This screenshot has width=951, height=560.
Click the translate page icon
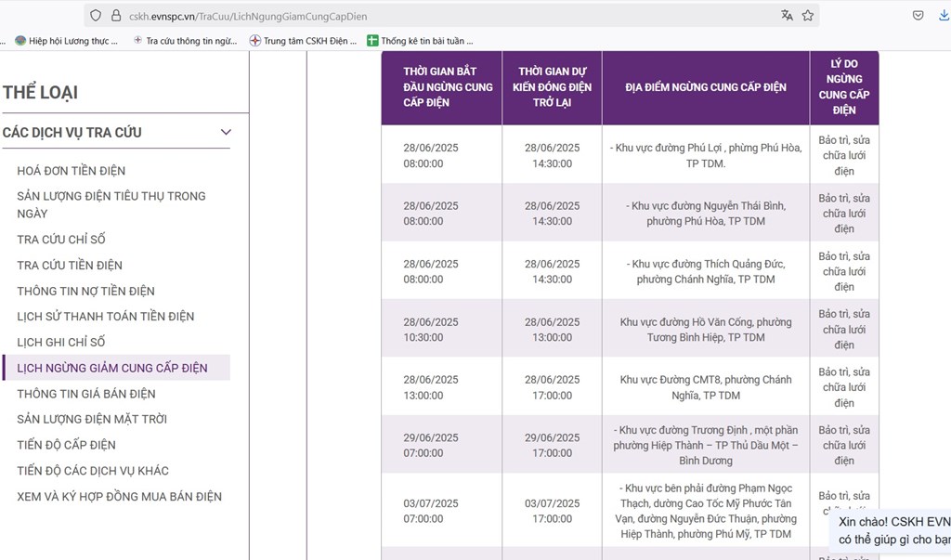click(x=788, y=16)
